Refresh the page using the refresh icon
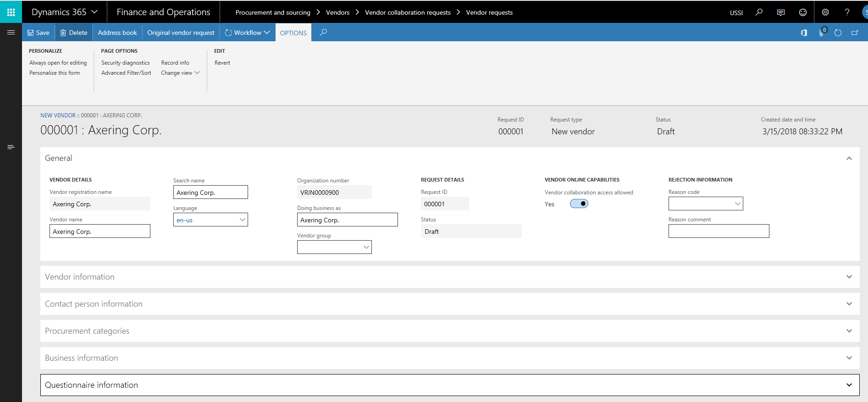868x402 pixels. (x=838, y=33)
